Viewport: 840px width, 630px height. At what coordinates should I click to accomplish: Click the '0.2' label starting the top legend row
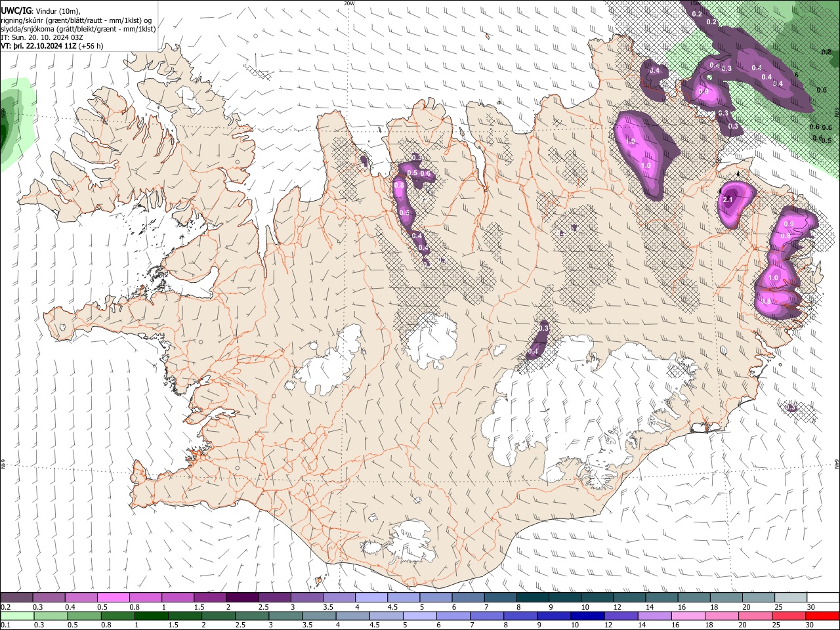coord(5,607)
